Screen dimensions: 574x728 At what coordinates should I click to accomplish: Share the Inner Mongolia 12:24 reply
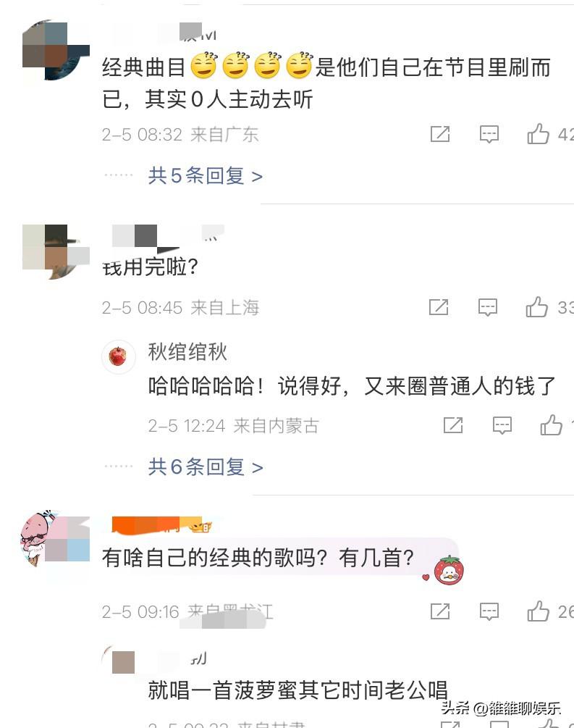tap(453, 424)
